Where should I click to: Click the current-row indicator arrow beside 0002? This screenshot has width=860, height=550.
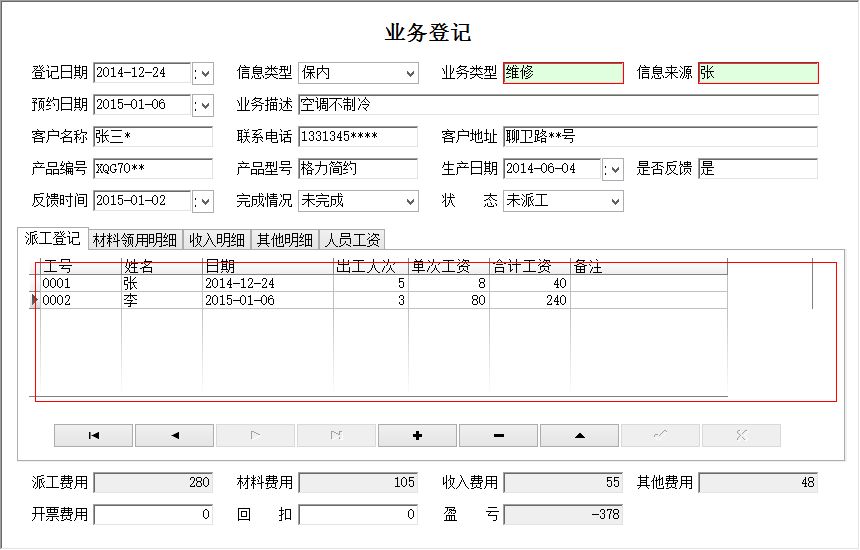[x=35, y=300]
